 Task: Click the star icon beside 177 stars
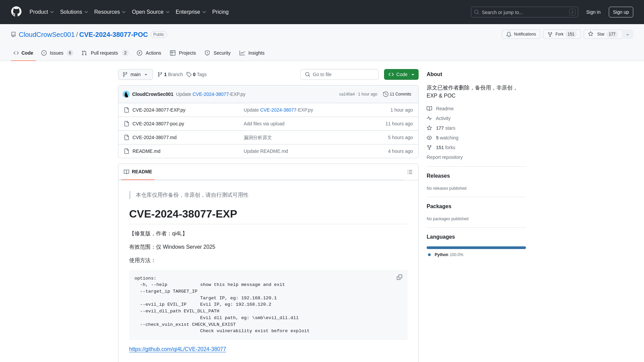[x=429, y=128]
